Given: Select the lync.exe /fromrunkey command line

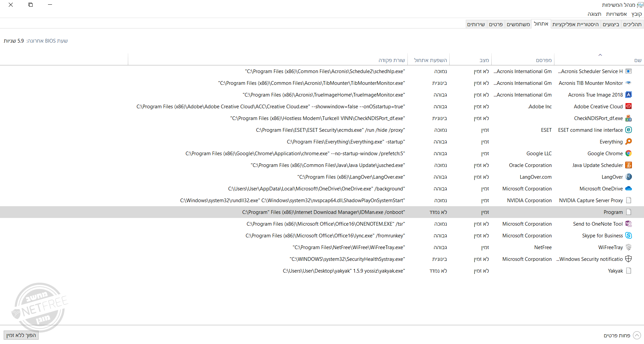Looking at the screenshot, I should [325, 236].
